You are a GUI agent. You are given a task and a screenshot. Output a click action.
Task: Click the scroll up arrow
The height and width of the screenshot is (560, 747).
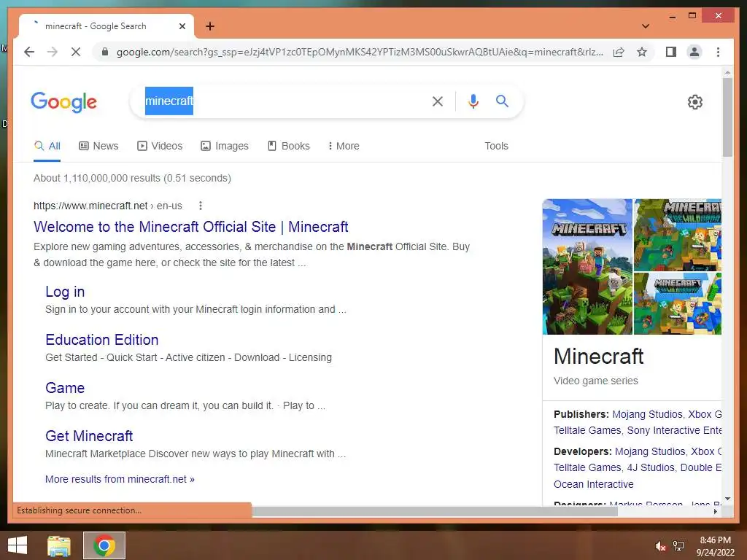727,73
